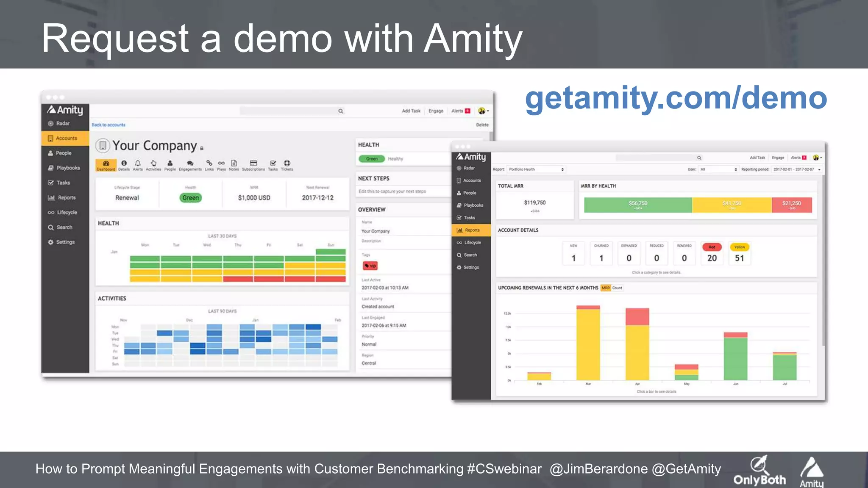Open the Subscriptions card icon tab
This screenshot has height=488, width=868.
pos(253,165)
